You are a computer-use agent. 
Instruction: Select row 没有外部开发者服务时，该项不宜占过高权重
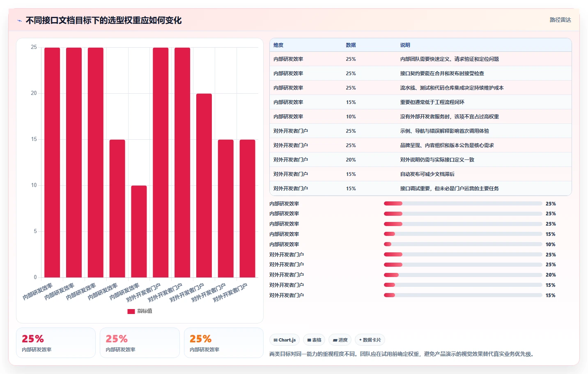click(420, 117)
